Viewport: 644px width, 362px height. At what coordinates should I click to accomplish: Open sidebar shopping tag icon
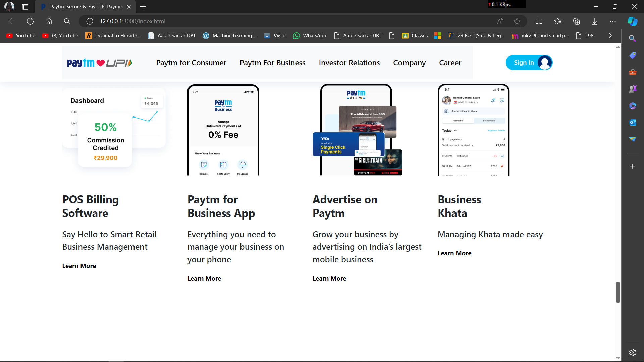click(633, 55)
